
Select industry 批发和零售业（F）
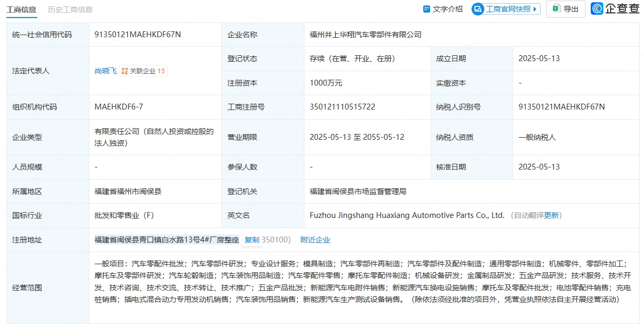pos(124,215)
